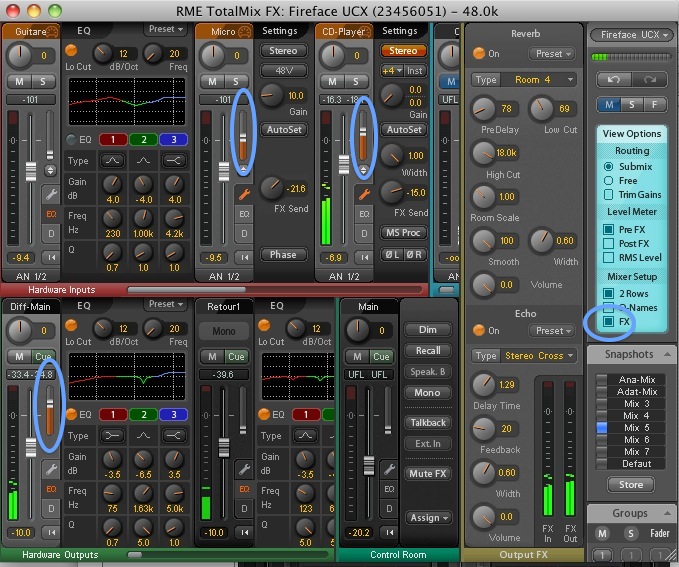Viewport: 679px width, 567px height.
Task: Select peak filter type for Guitare EQ band 1
Action: click(113, 161)
